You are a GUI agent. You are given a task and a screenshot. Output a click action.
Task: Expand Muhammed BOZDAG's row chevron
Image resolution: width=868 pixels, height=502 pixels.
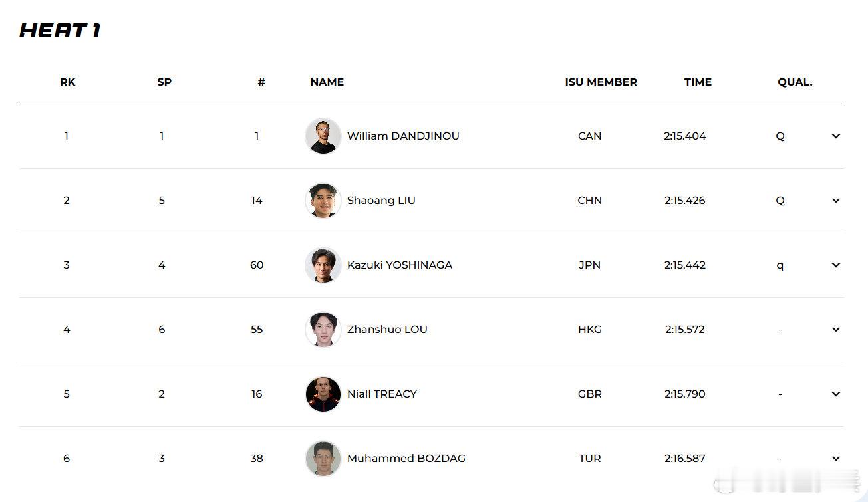click(x=836, y=459)
